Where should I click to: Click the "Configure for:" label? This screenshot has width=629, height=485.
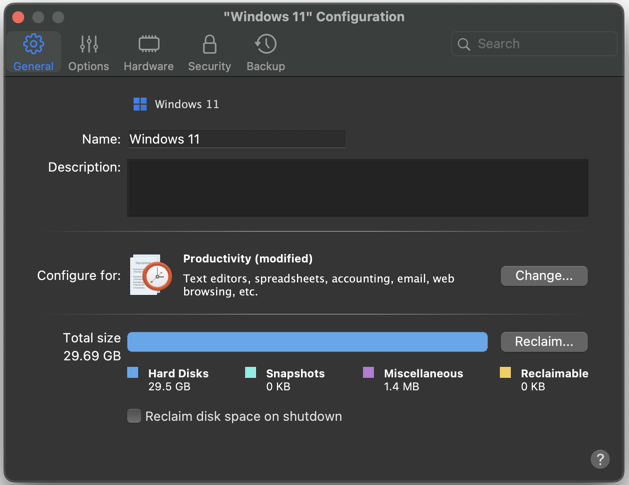tap(79, 276)
